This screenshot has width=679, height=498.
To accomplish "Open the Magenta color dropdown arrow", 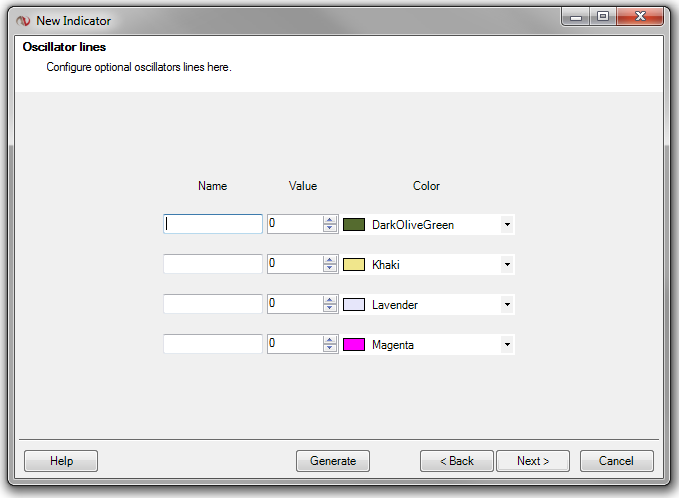I will click(507, 345).
